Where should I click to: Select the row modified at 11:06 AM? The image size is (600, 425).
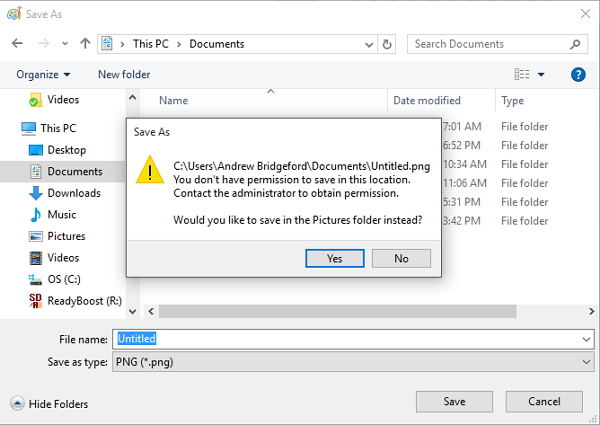(x=496, y=183)
